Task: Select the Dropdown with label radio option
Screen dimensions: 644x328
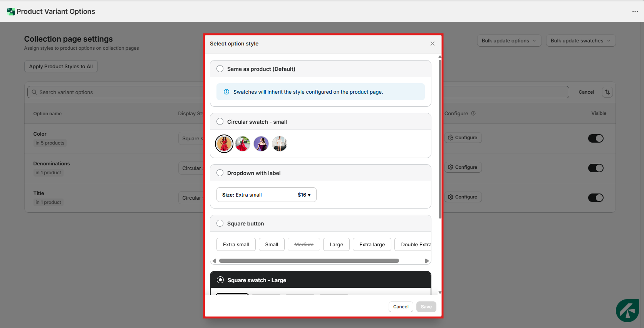Action: point(220,173)
